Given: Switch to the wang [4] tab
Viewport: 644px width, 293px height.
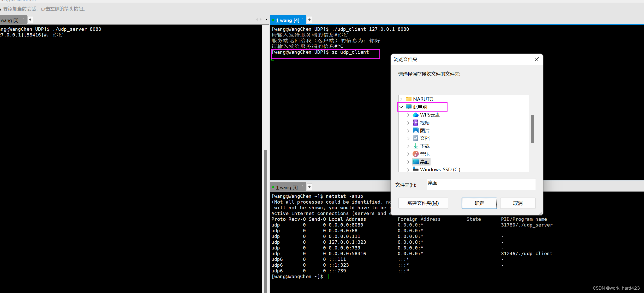Looking at the screenshot, I should (288, 20).
